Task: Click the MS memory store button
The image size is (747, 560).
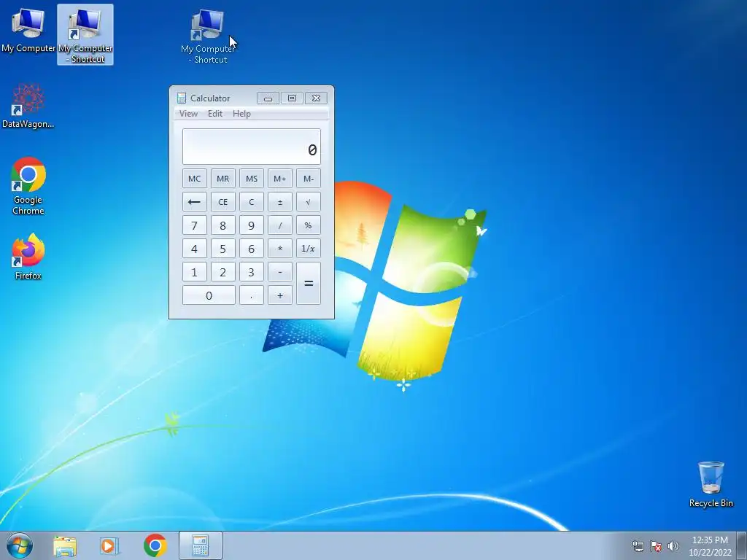Action: 252,179
